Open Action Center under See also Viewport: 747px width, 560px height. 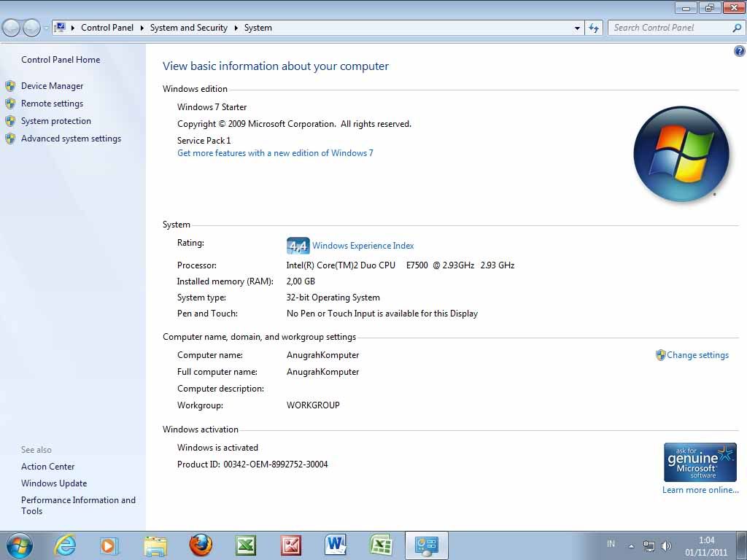coord(47,467)
